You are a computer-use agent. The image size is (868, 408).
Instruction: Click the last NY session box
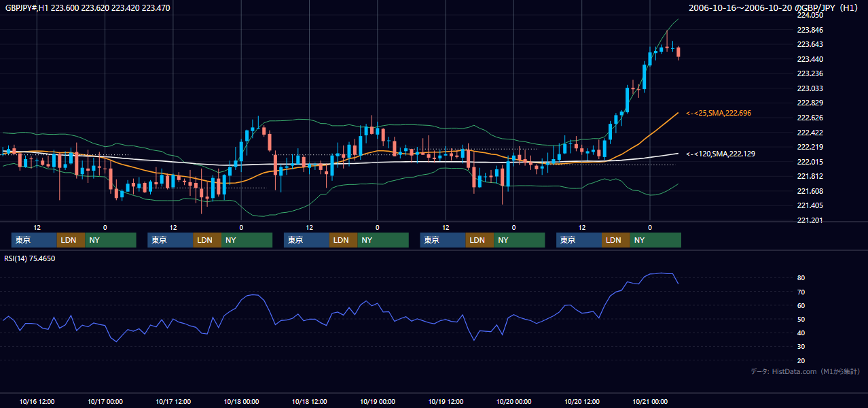tap(655, 240)
